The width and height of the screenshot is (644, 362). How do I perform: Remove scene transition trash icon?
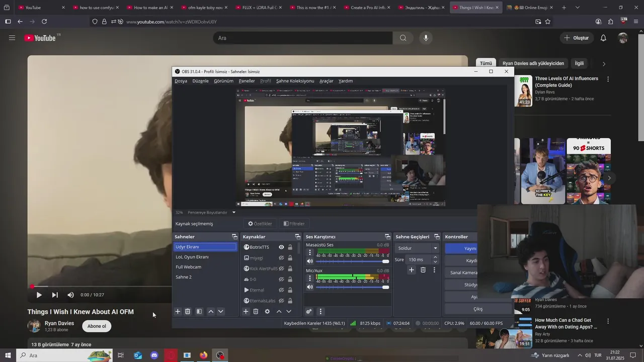click(x=423, y=270)
